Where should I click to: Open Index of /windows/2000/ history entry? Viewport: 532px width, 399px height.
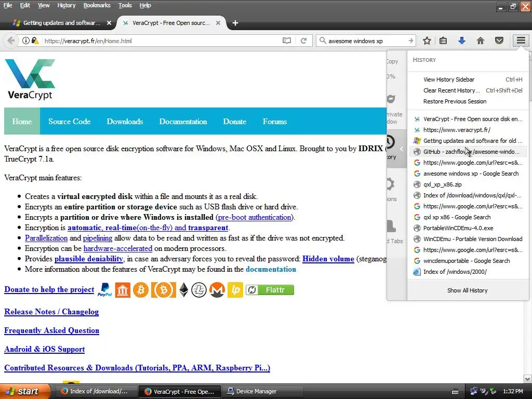[468, 271]
